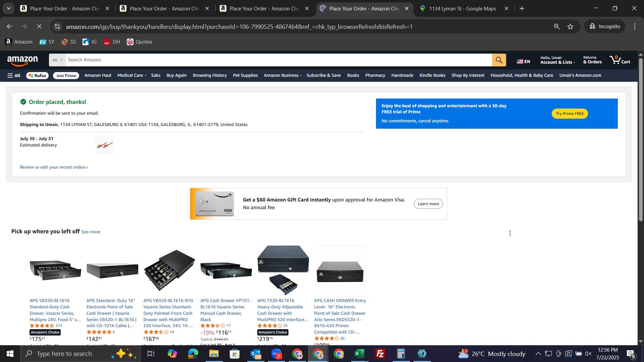
Task: Click the Amazon logo to go home
Action: pyautogui.click(x=22, y=61)
